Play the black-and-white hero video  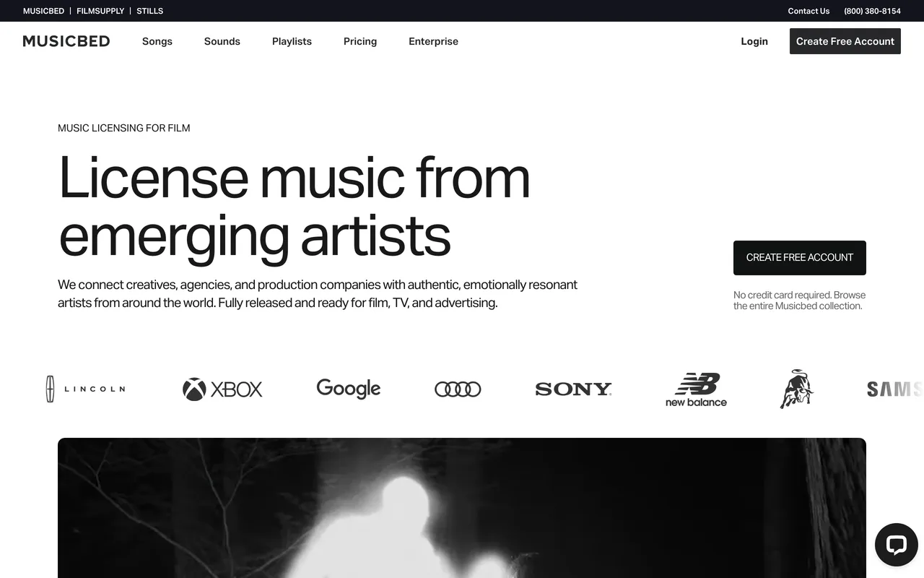coord(462,508)
